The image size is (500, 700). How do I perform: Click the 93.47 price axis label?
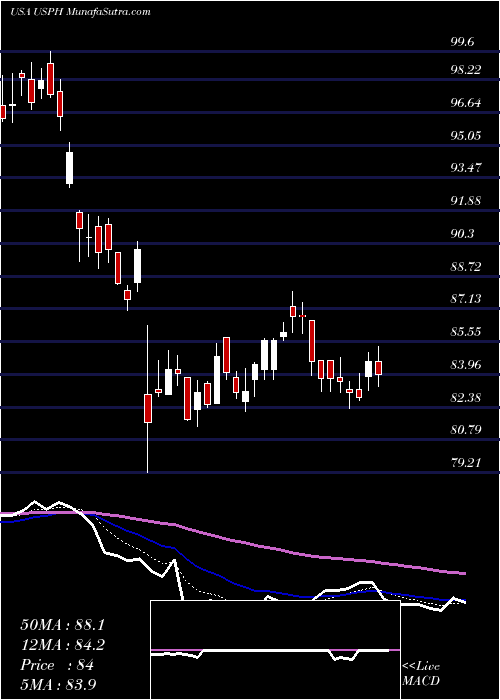tap(467, 168)
